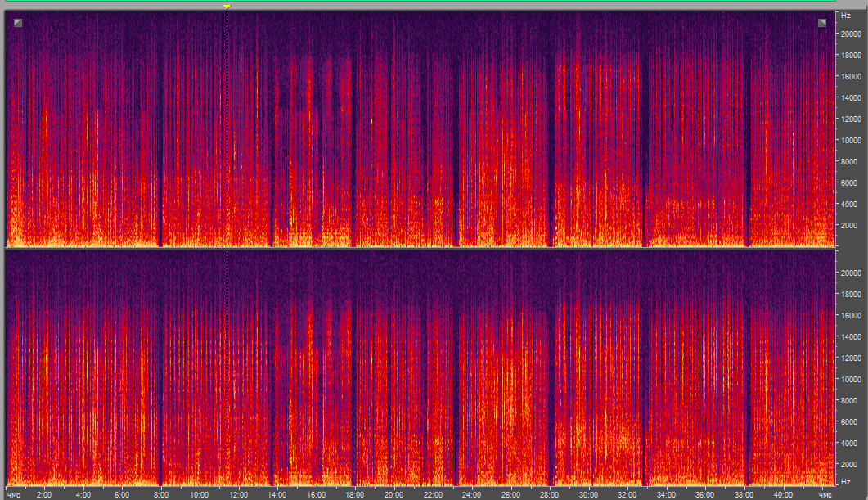Jump to 8:00 on the time ruler
Viewport: 868px width, 500px height.
coord(160,494)
